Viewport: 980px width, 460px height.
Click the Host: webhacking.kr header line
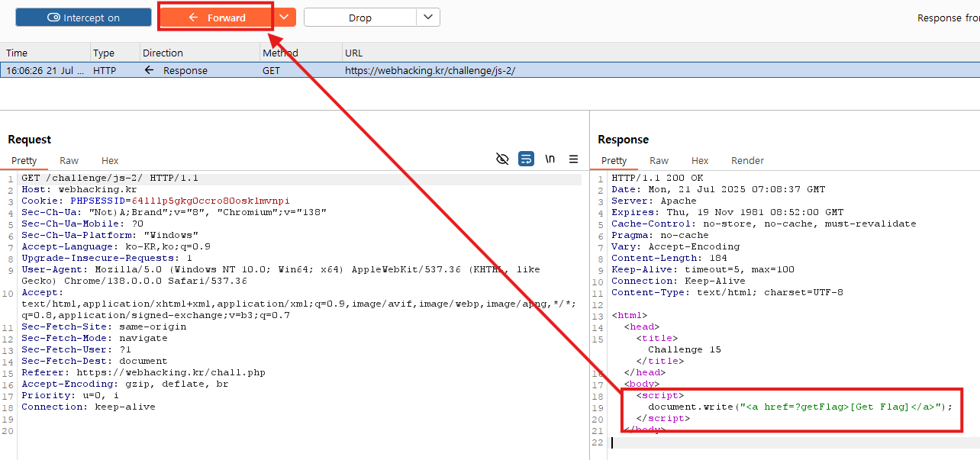[79, 189]
